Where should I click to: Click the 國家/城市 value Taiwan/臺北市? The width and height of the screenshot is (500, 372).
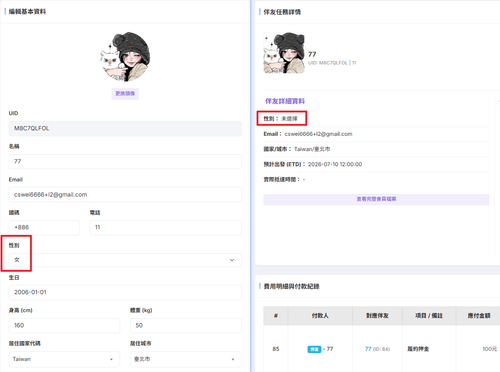(312, 149)
